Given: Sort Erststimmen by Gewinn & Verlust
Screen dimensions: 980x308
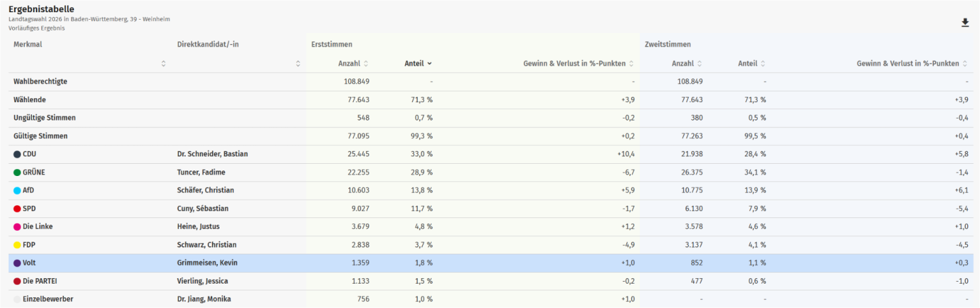Looking at the screenshot, I should [632, 64].
